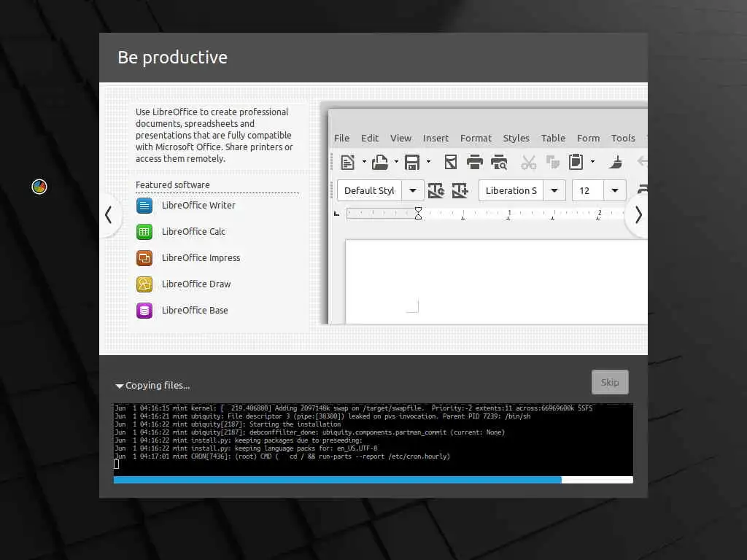Advance to the next slide with the right arrow
Viewport: 747px width, 560px height.
point(638,215)
